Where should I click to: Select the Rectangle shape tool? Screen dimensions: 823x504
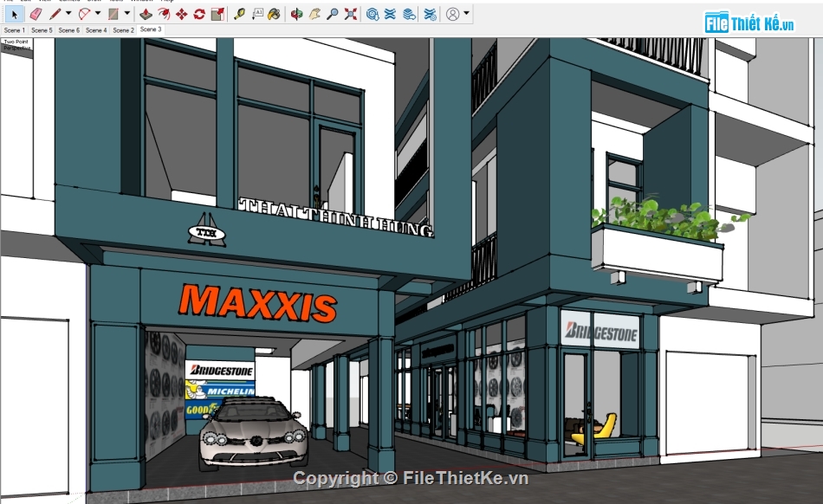[x=113, y=14]
